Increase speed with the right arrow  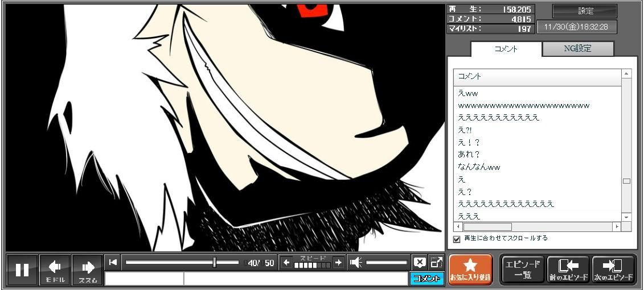pos(338,263)
